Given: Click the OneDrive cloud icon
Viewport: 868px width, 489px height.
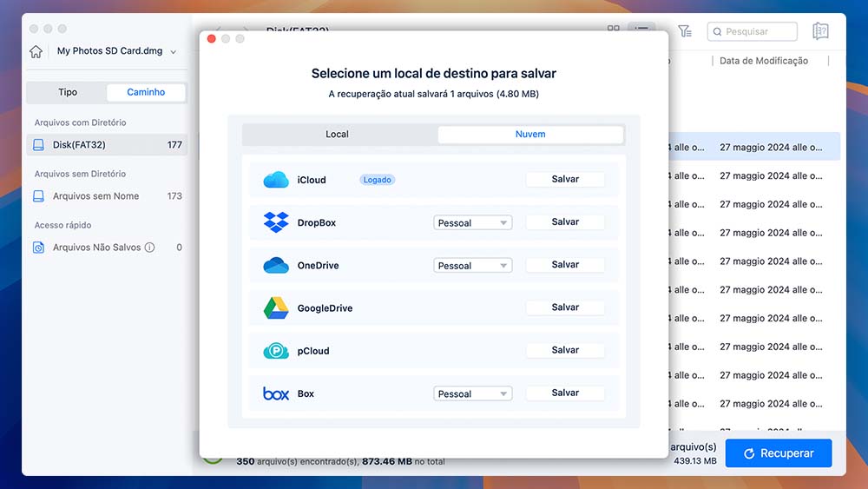Looking at the screenshot, I should point(276,265).
